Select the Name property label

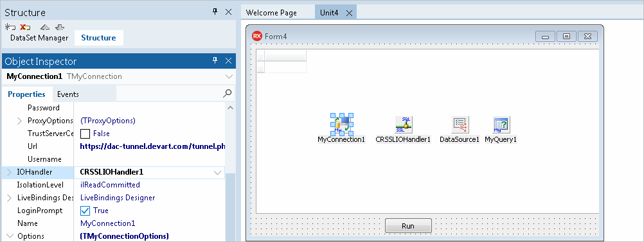point(27,223)
